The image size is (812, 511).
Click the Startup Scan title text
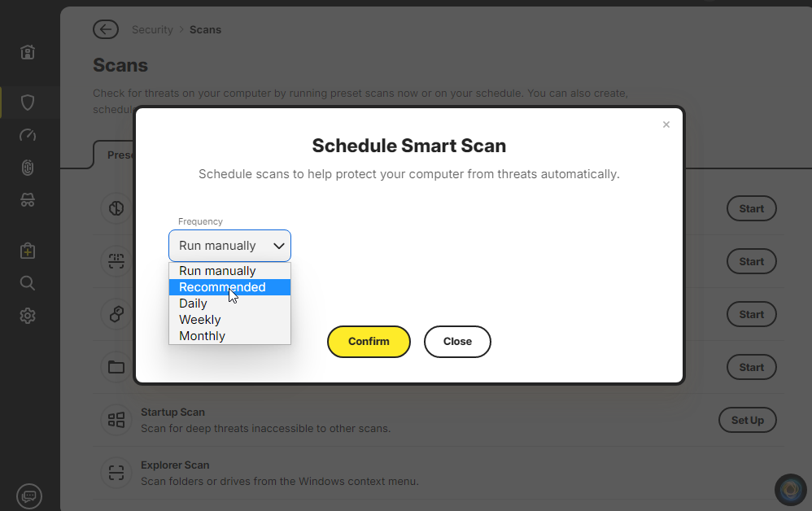(173, 412)
